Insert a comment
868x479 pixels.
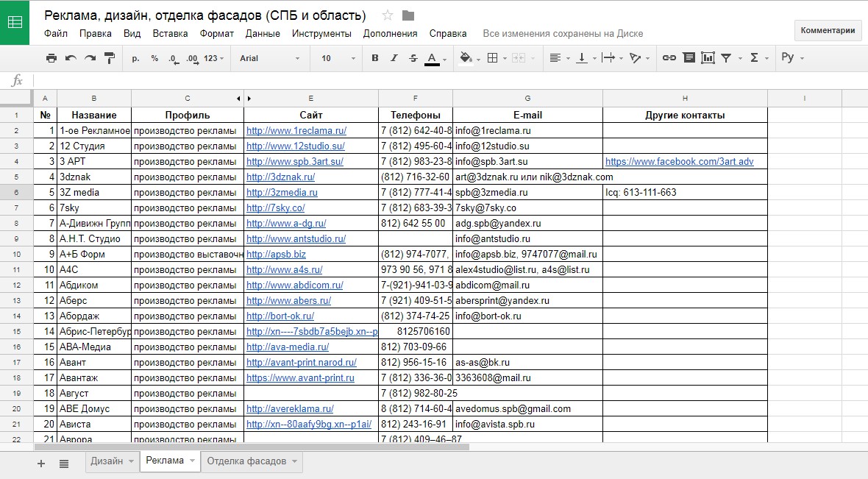click(x=689, y=57)
